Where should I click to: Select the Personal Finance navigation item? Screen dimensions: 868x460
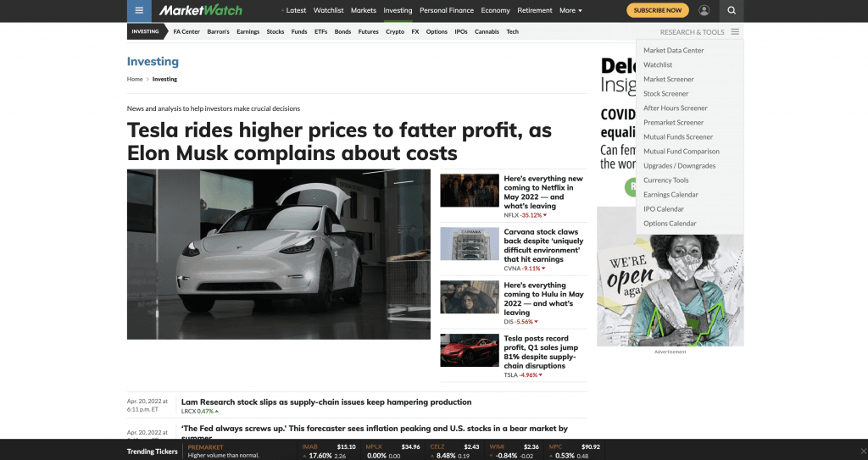click(447, 10)
